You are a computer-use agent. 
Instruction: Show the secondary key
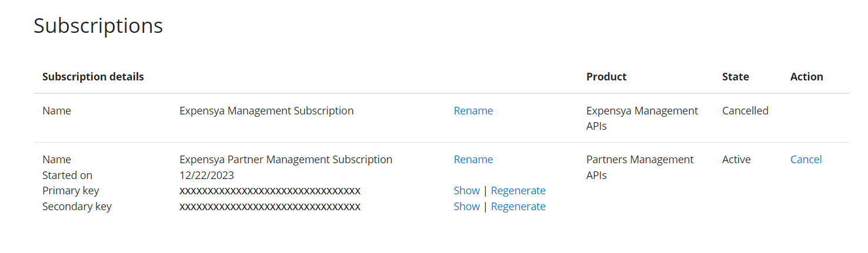point(466,207)
